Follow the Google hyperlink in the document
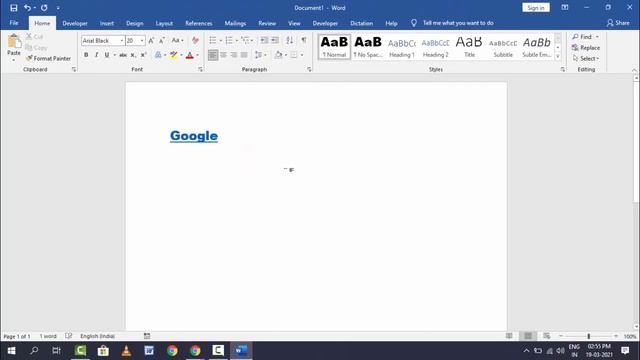640x360 pixels. 194,136
